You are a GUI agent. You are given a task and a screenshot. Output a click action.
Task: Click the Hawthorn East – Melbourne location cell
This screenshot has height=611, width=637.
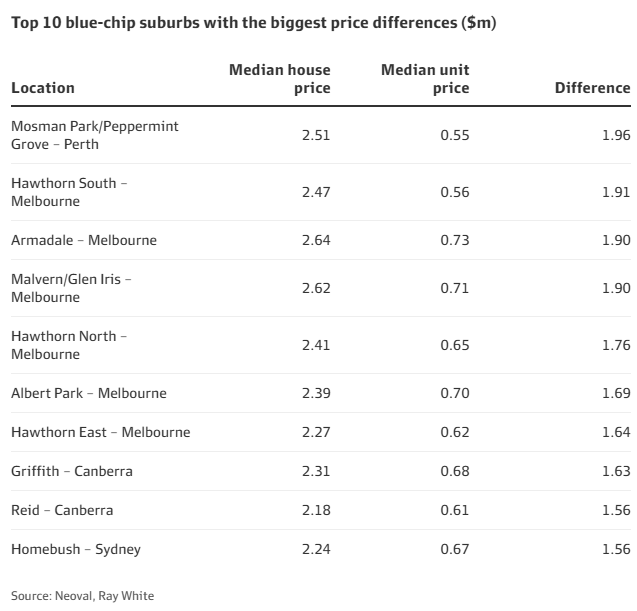pyautogui.click(x=100, y=432)
